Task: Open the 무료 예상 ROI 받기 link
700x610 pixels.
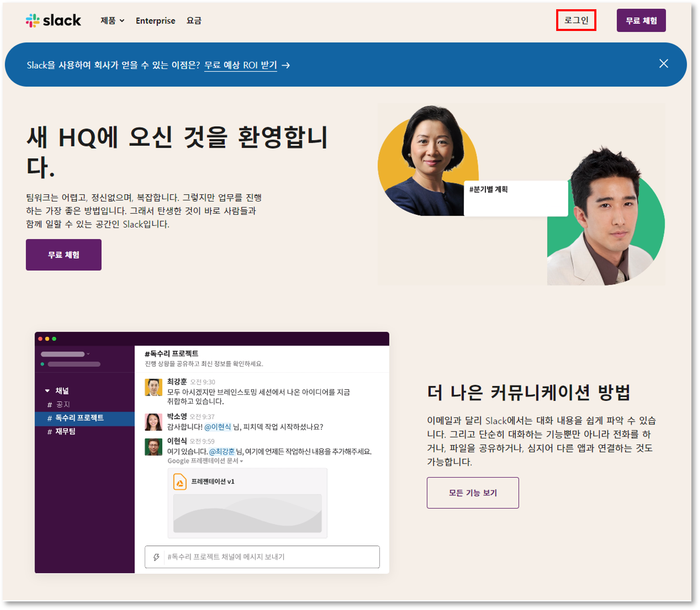Action: (x=240, y=65)
